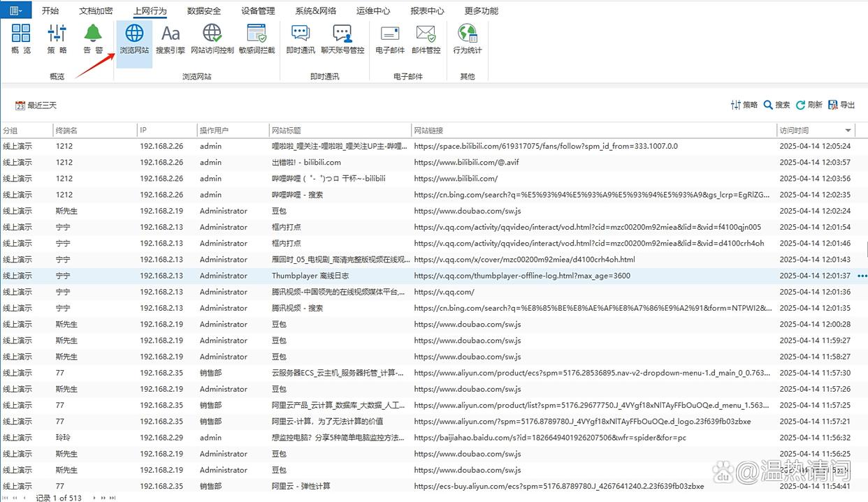This screenshot has height=502, width=868.
Task: Sort by the 分组 column header
Action: [x=27, y=131]
